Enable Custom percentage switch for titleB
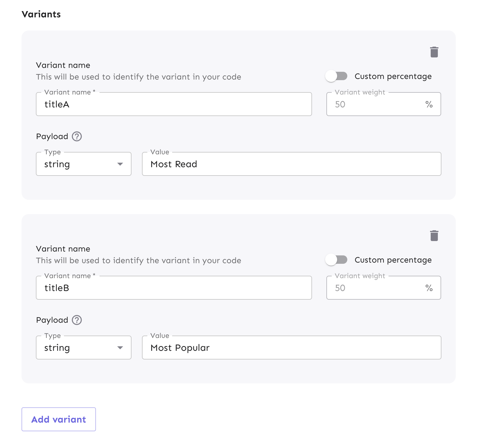The height and width of the screenshot is (448, 477). pos(336,260)
